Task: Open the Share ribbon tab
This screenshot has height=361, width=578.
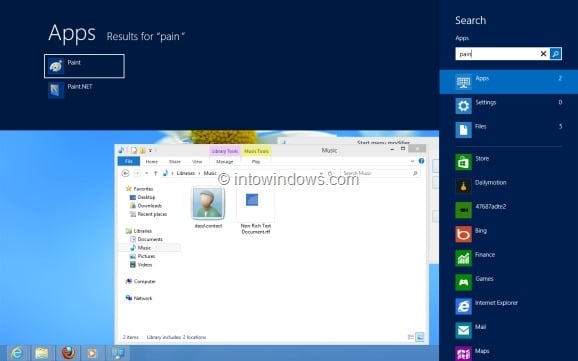Action: pyautogui.click(x=175, y=162)
